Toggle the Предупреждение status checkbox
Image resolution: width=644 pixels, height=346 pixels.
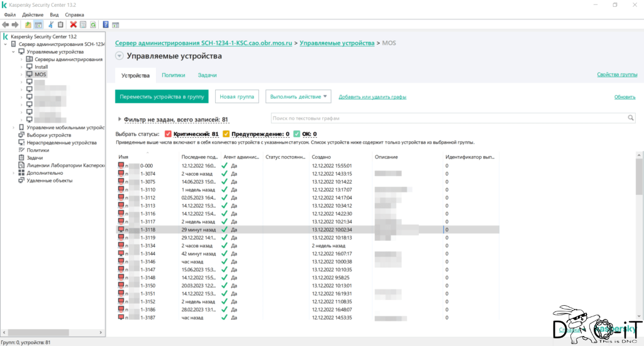(226, 134)
